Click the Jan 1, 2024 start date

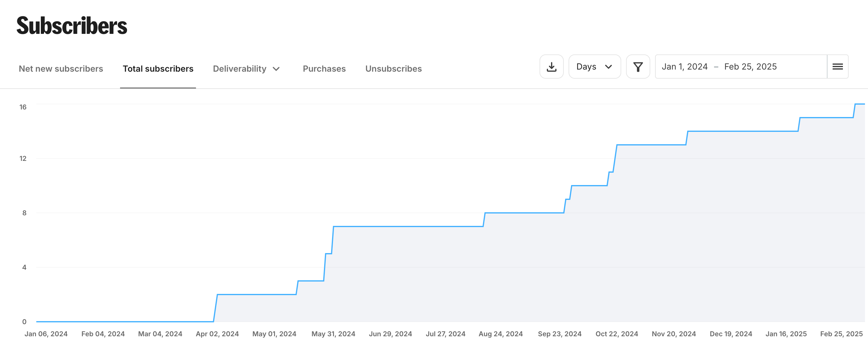coord(684,67)
